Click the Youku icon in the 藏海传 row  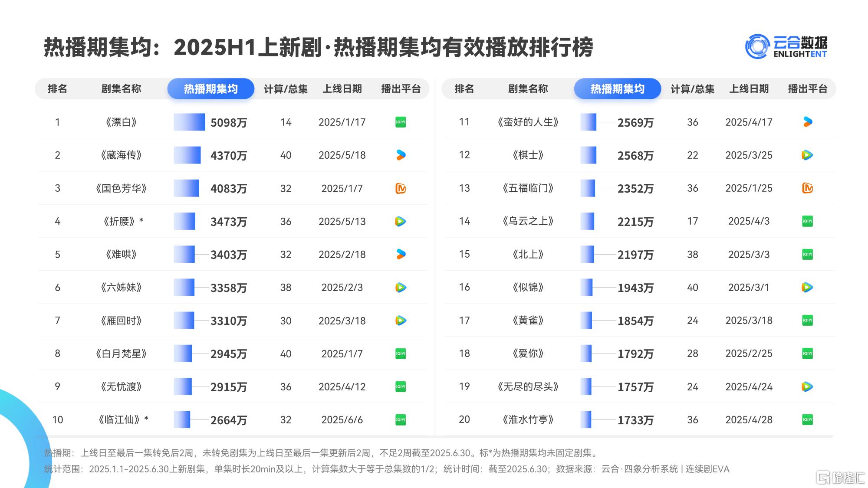[401, 155]
